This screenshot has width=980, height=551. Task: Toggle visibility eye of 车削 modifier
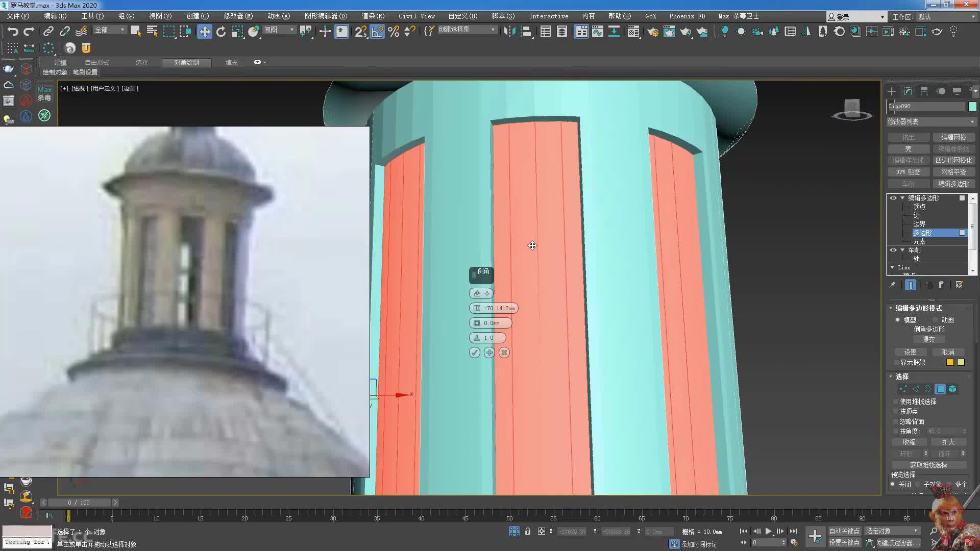point(893,250)
